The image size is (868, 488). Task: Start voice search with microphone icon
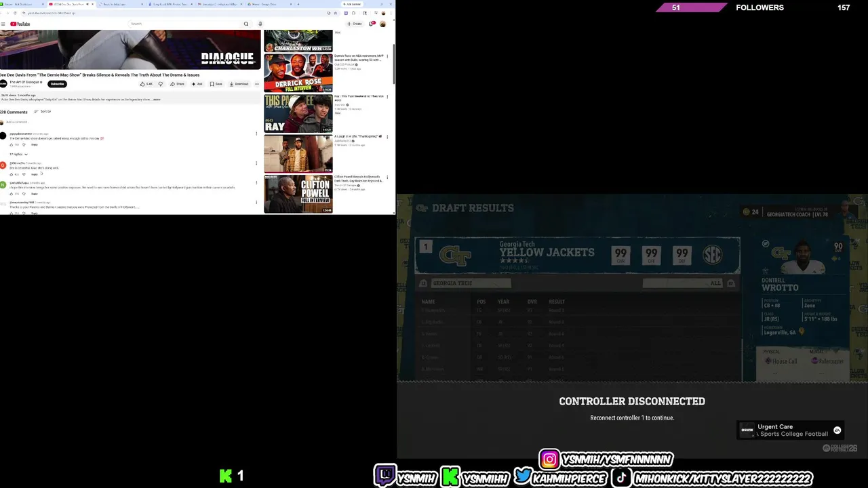(260, 24)
